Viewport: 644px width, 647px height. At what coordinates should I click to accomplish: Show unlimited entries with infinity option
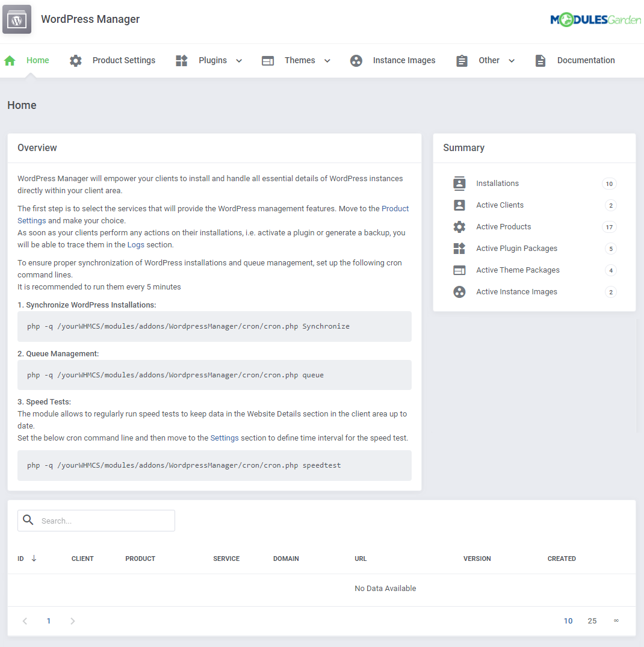point(616,621)
